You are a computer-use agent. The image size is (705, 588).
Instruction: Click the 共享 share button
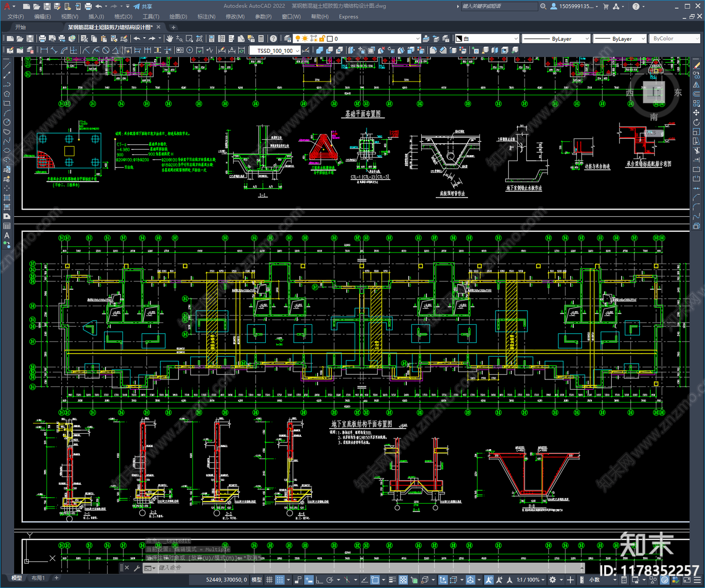click(143, 6)
